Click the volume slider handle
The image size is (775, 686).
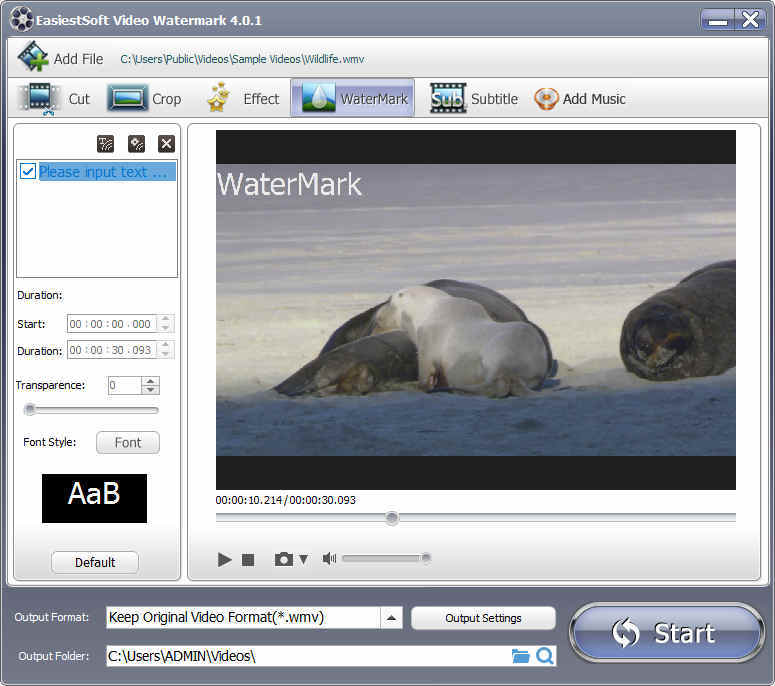(x=426, y=558)
